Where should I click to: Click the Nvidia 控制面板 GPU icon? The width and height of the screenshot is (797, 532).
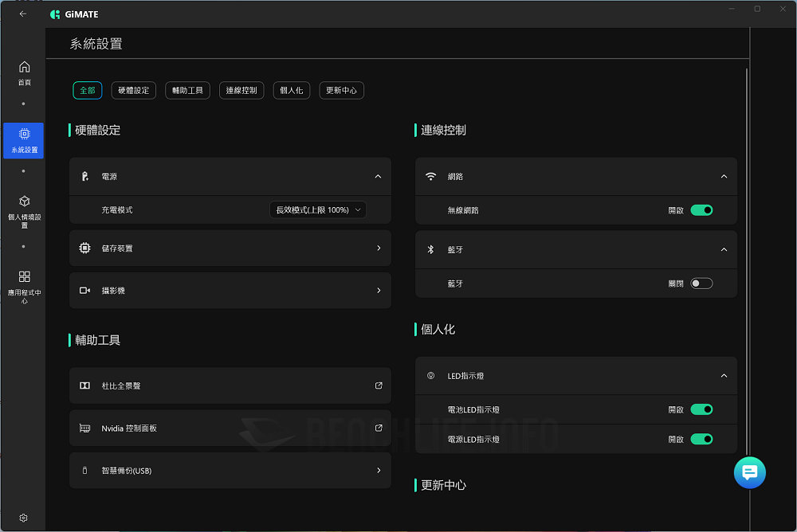(x=85, y=428)
